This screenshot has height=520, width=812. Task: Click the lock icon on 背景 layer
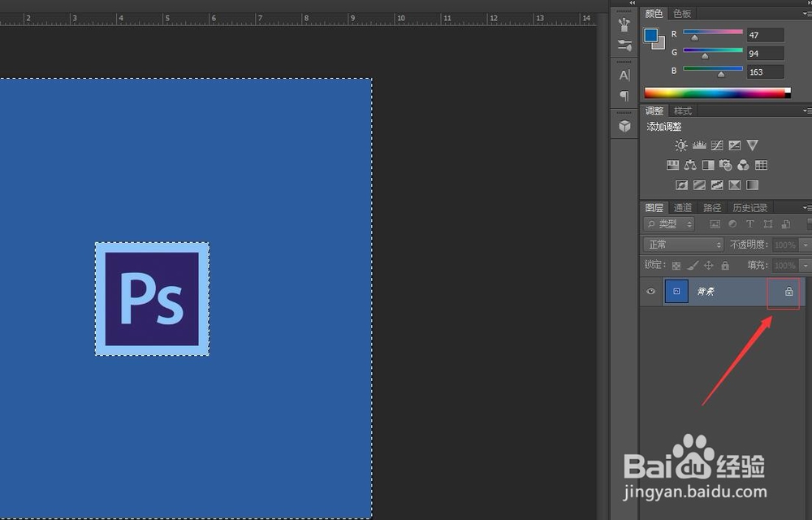click(788, 292)
